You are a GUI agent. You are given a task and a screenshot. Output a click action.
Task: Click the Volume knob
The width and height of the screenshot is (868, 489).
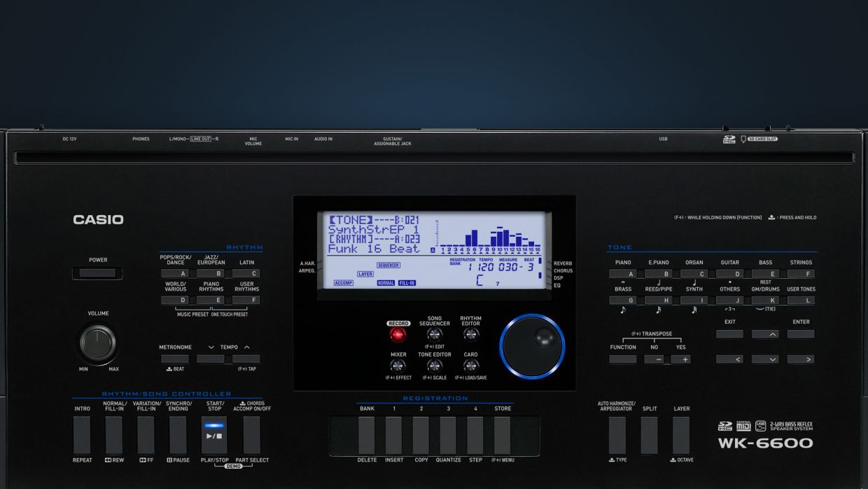[x=98, y=343]
